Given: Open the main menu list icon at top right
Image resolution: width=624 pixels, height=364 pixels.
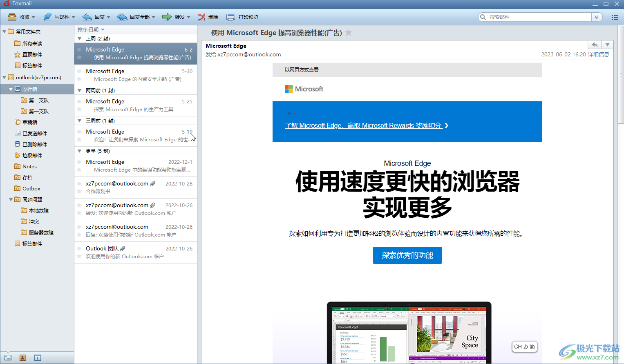Looking at the screenshot, I should point(615,17).
